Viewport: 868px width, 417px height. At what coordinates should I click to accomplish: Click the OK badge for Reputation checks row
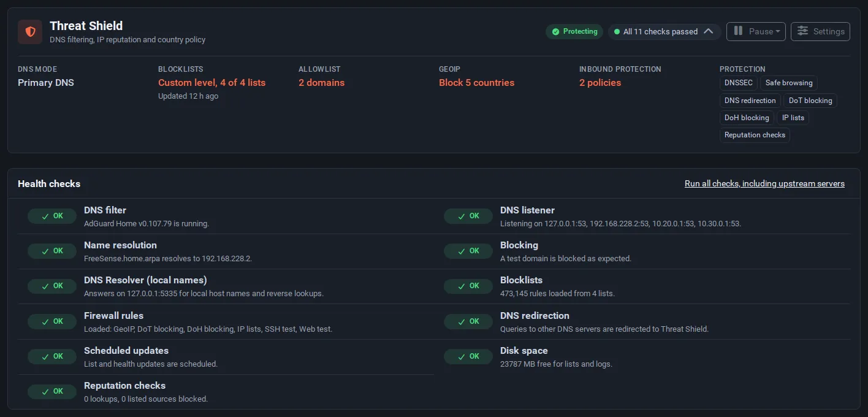point(52,391)
